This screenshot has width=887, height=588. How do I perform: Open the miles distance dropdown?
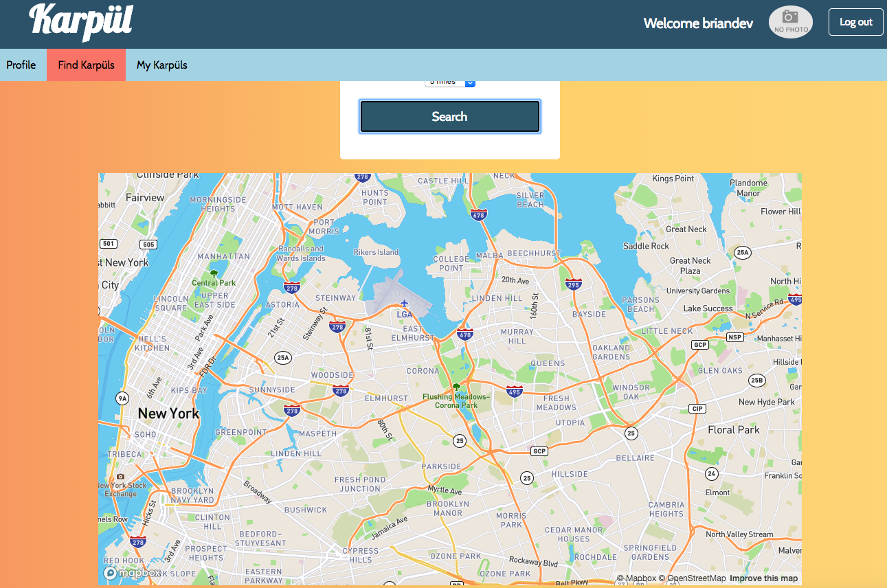click(x=450, y=82)
